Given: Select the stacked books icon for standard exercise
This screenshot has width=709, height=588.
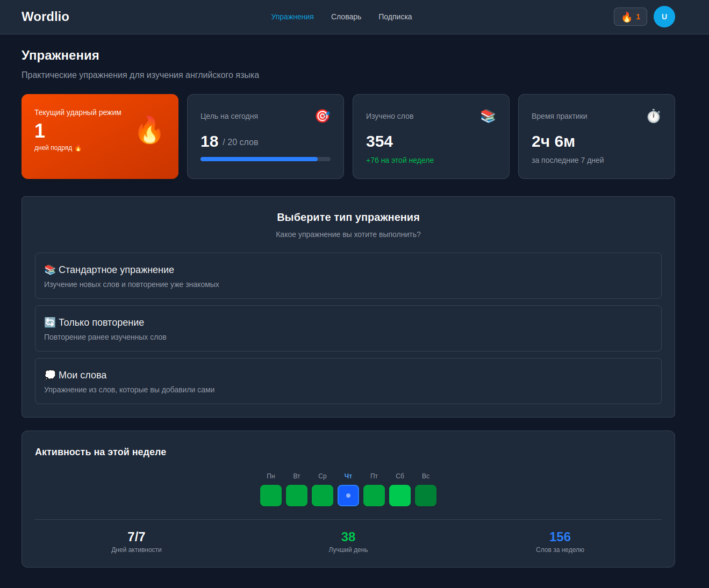Looking at the screenshot, I should click(49, 269).
